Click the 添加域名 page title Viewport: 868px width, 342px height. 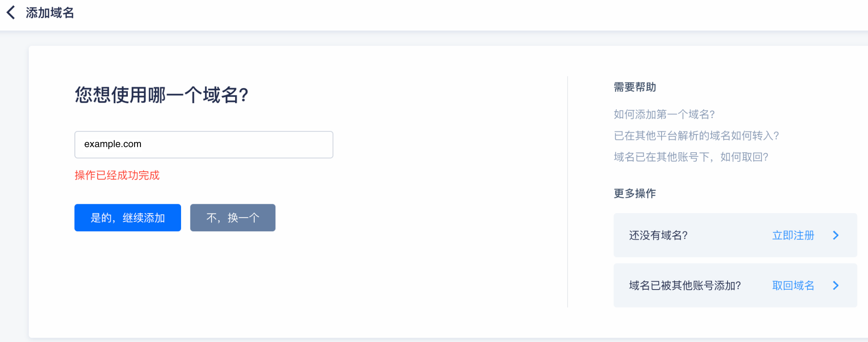[50, 13]
